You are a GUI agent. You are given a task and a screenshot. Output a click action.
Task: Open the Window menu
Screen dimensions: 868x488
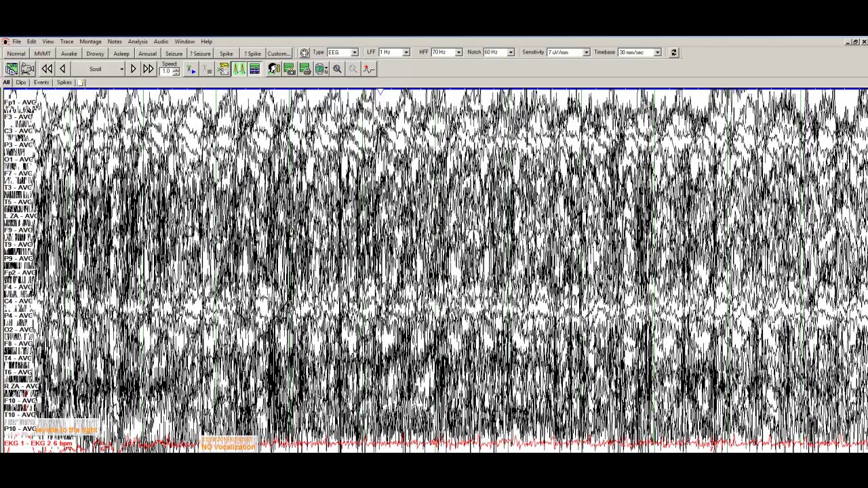pos(184,41)
